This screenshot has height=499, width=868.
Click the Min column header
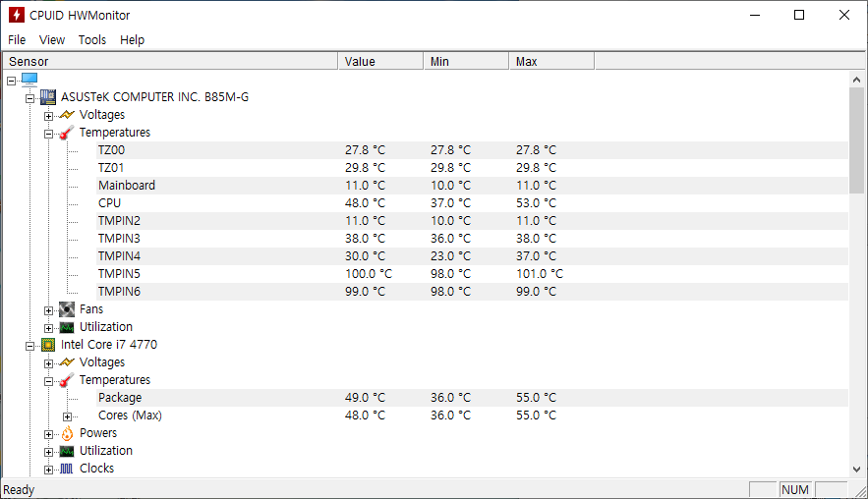click(466, 62)
